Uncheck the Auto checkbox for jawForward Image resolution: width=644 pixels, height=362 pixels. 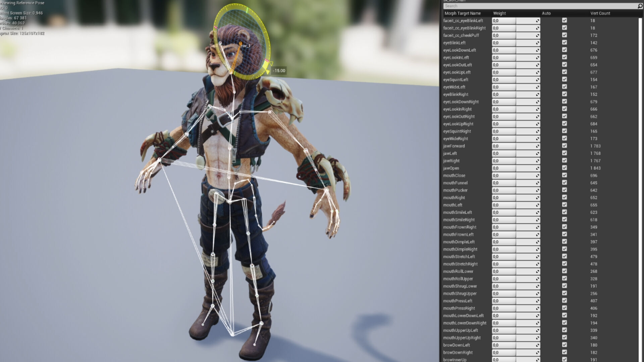tap(565, 146)
